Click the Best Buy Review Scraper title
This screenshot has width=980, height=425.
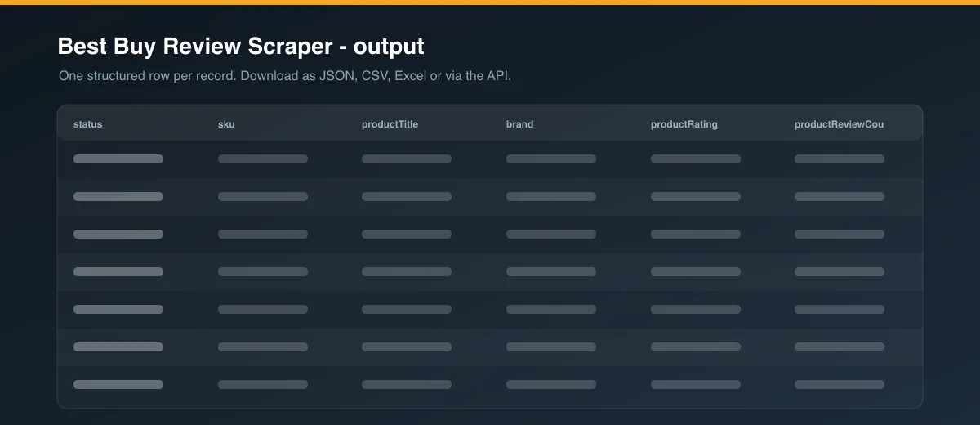pos(241,47)
